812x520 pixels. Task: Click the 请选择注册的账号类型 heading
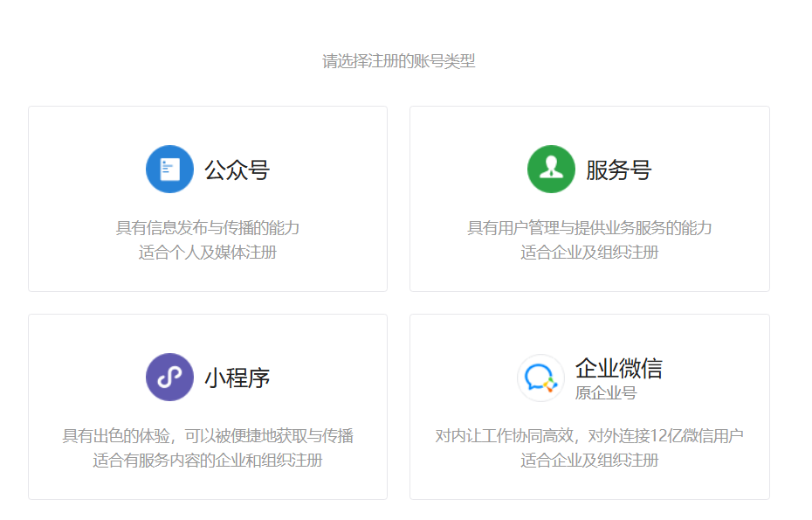coord(399,61)
